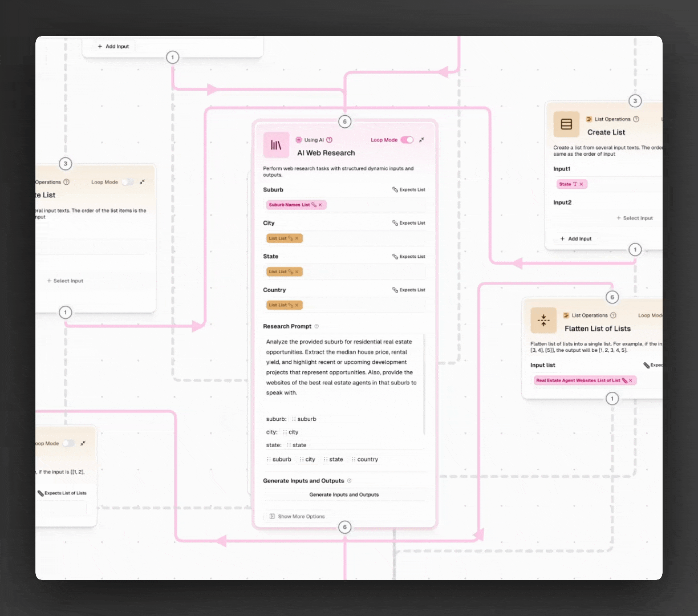Screen dimensions: 698x616
Task: Click the link icon next to Suburb's Expects List
Action: [x=395, y=189]
